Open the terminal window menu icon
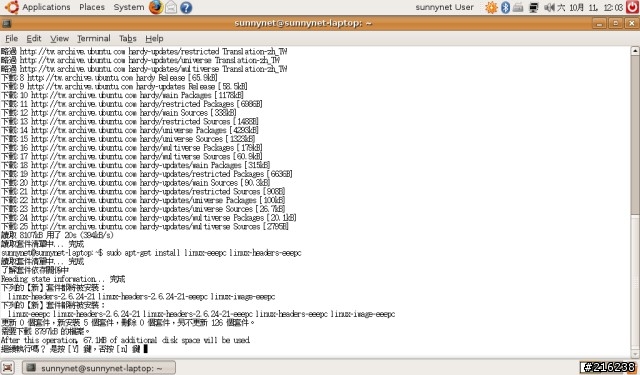Viewport: 640px width, 375px height. tap(7, 23)
